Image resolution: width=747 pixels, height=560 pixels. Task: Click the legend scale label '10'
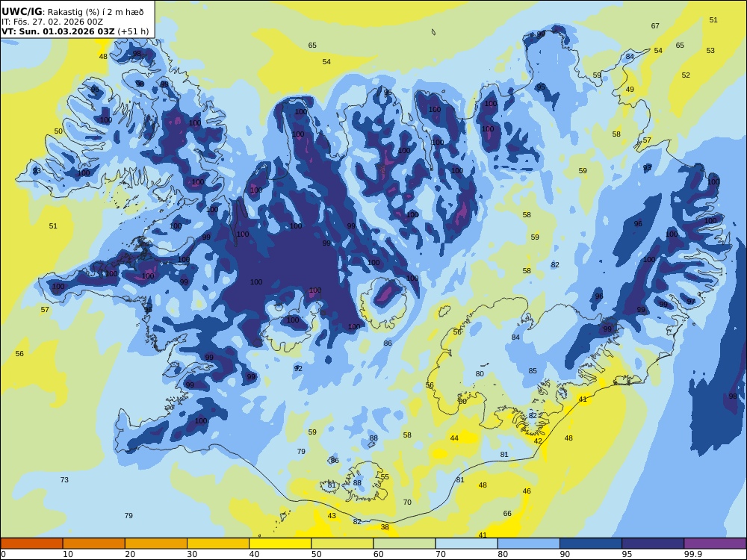coord(68,554)
